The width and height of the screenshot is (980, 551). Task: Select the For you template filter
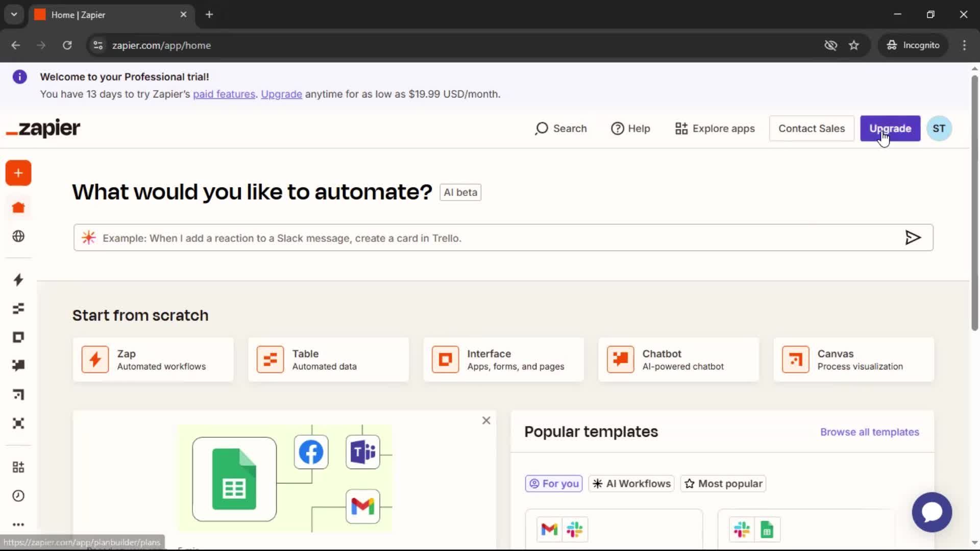tap(554, 484)
